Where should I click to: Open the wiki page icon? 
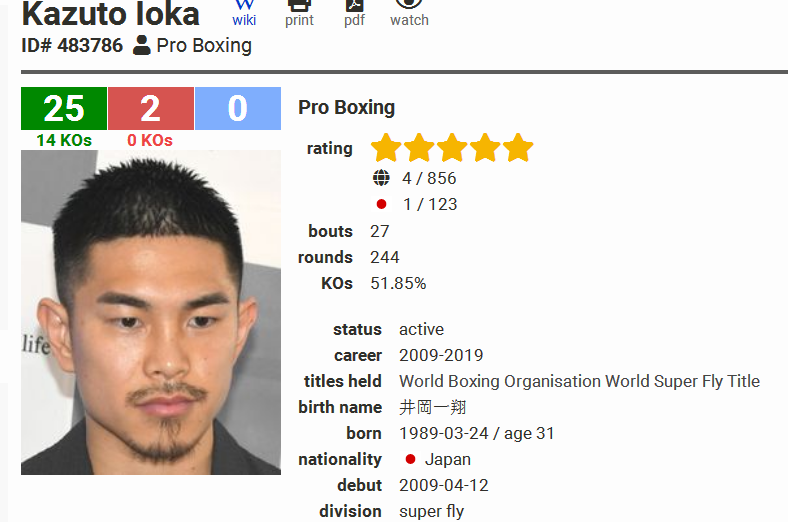(244, 5)
